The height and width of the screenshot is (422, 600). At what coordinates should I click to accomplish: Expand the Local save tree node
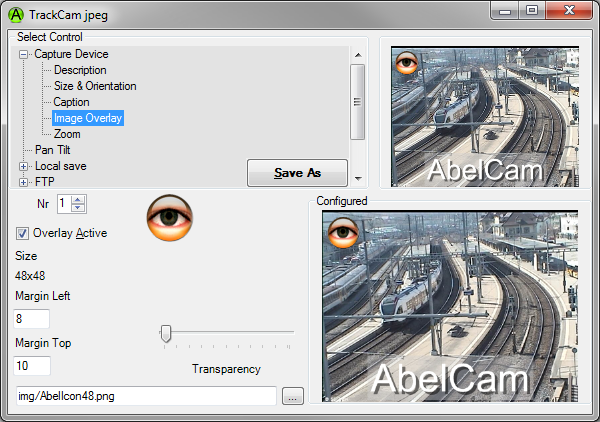[x=24, y=166]
